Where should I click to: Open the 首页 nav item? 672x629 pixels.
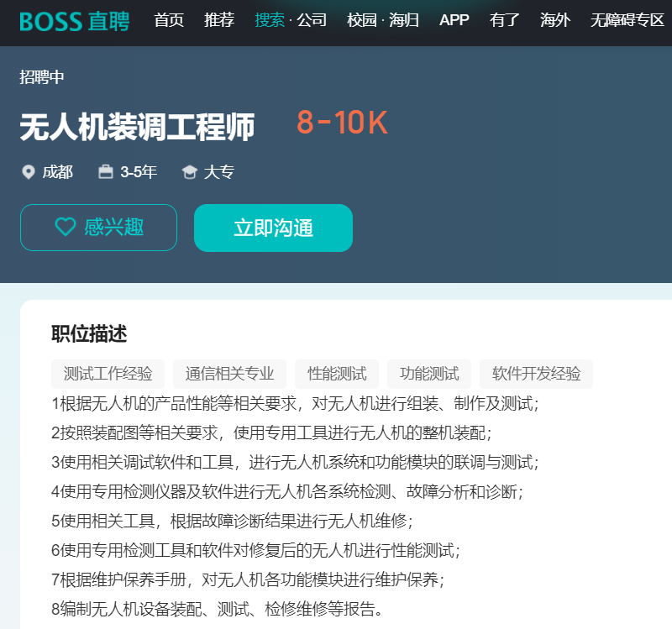pyautogui.click(x=169, y=20)
